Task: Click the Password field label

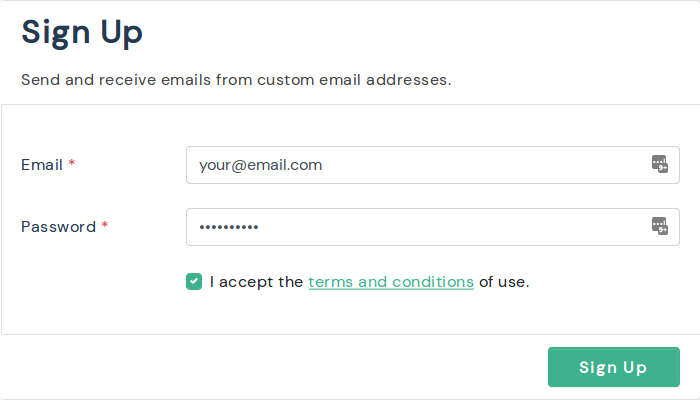Action: click(58, 227)
